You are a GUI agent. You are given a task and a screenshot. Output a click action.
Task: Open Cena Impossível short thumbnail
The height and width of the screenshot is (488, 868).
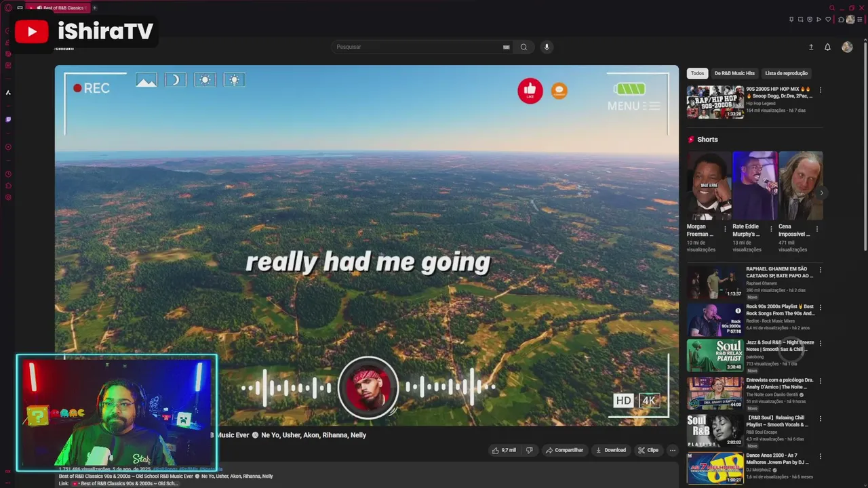click(800, 185)
